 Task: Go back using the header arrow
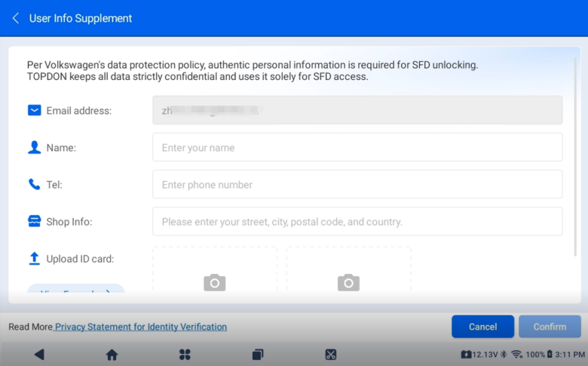[16, 18]
